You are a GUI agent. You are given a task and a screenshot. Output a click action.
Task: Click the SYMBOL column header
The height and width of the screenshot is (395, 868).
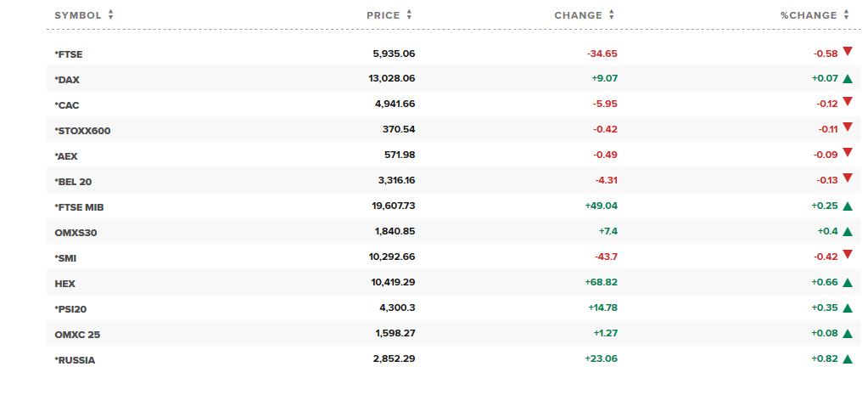(x=78, y=15)
